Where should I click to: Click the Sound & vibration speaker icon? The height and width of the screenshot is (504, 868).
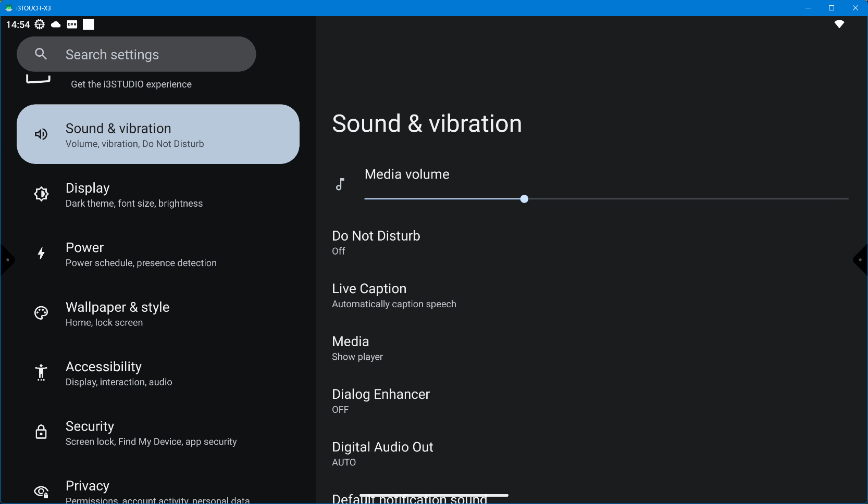(x=41, y=135)
